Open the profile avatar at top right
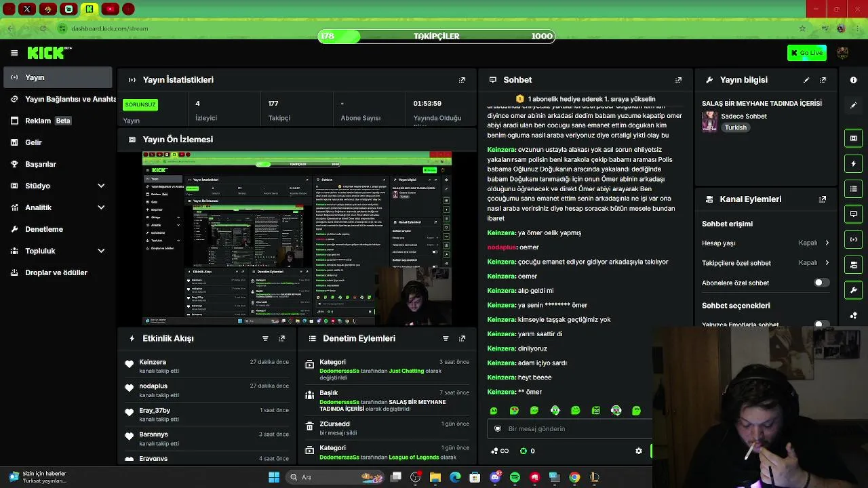 click(x=843, y=53)
